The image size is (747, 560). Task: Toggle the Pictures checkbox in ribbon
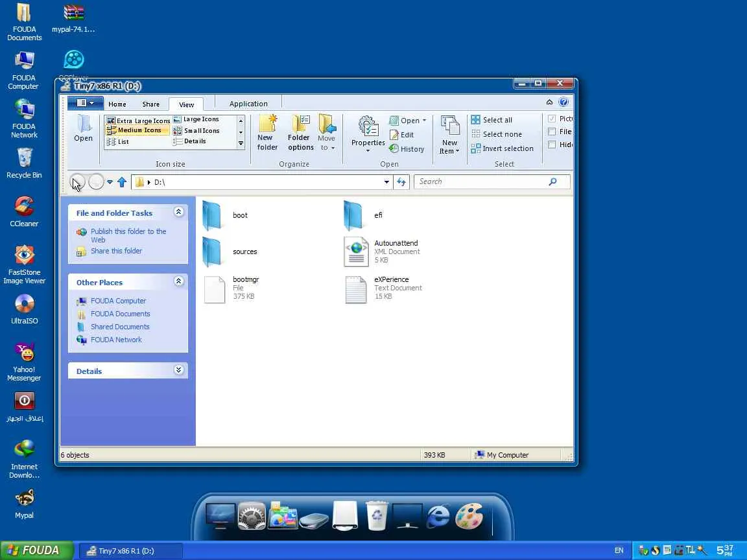point(552,119)
